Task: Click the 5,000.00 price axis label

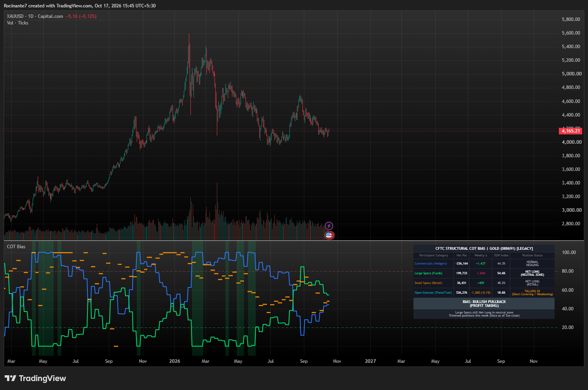Action: coord(572,74)
